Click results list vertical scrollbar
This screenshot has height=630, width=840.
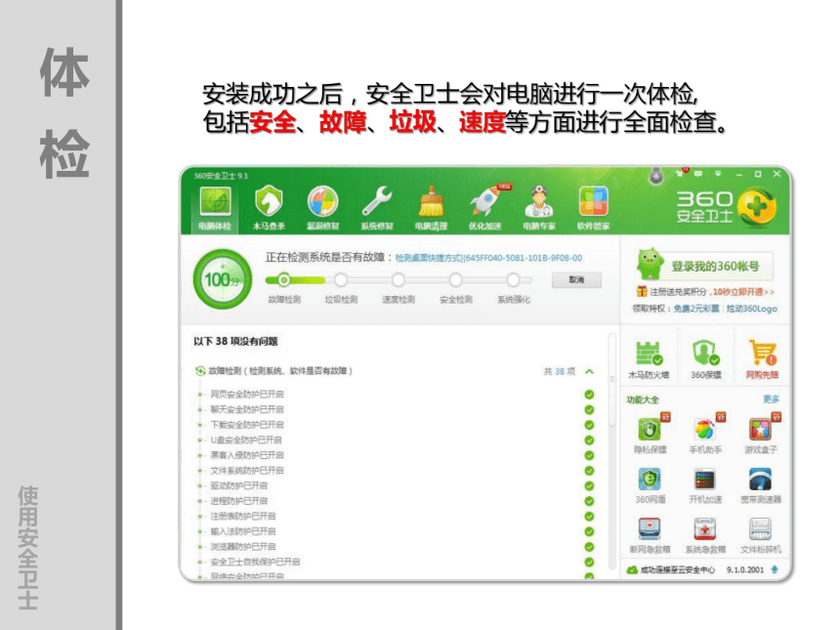point(611,452)
